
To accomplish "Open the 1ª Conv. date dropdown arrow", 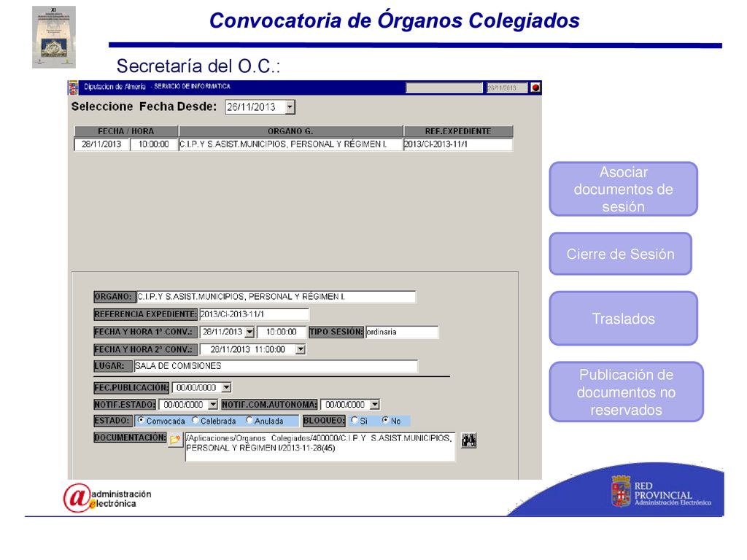I will [x=249, y=332].
